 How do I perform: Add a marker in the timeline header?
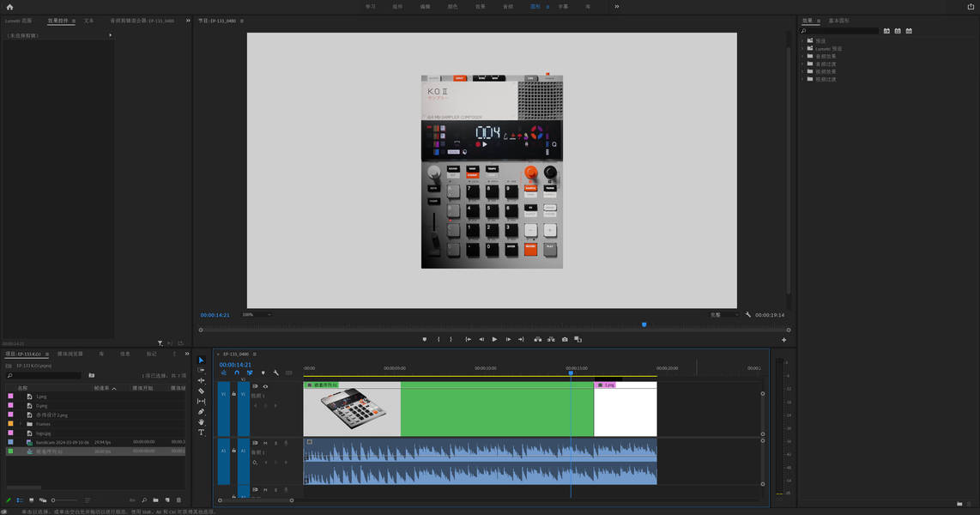pyautogui.click(x=263, y=373)
